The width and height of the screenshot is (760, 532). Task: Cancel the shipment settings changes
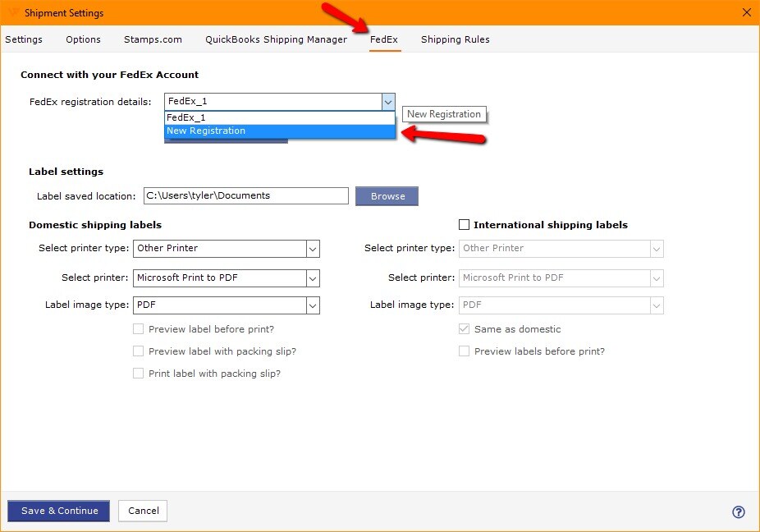click(x=143, y=511)
